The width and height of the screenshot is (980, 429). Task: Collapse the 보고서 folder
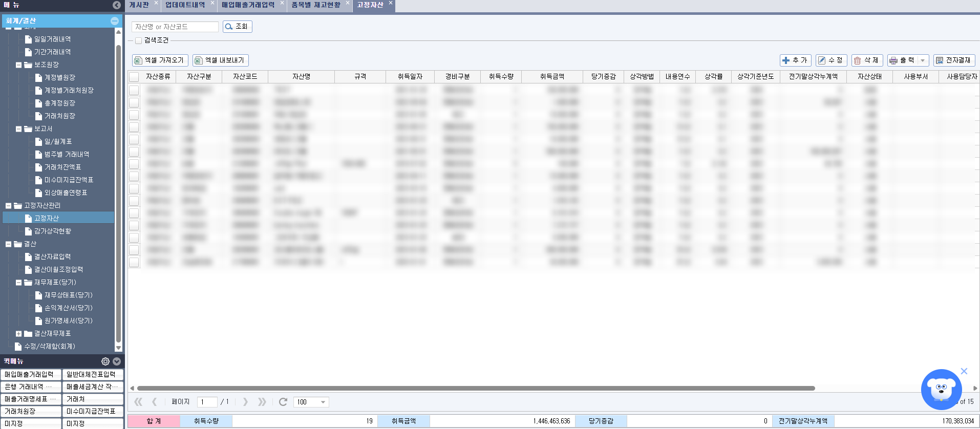18,129
